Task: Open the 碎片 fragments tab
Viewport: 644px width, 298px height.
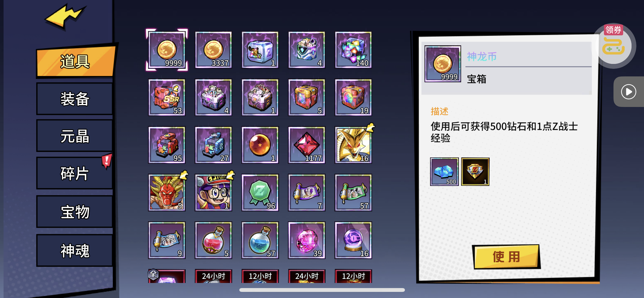Action: click(75, 173)
